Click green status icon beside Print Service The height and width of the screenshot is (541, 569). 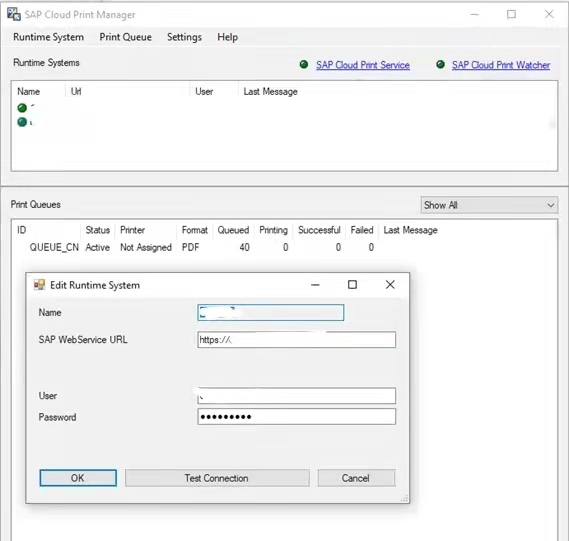304,65
